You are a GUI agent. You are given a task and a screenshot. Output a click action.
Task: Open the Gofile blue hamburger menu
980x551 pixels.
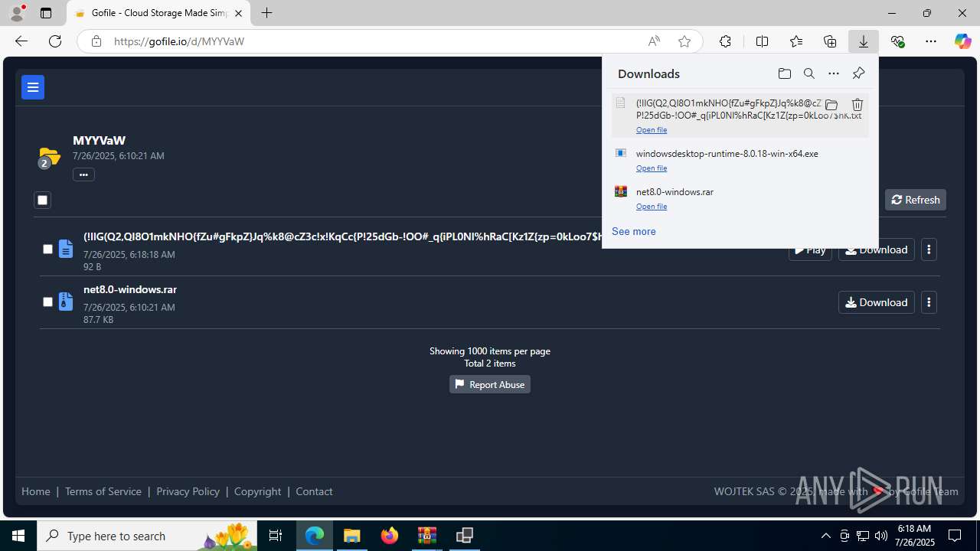click(x=33, y=87)
